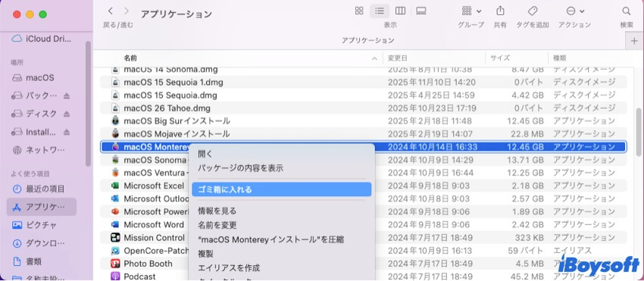Switch to column view

pos(400,11)
